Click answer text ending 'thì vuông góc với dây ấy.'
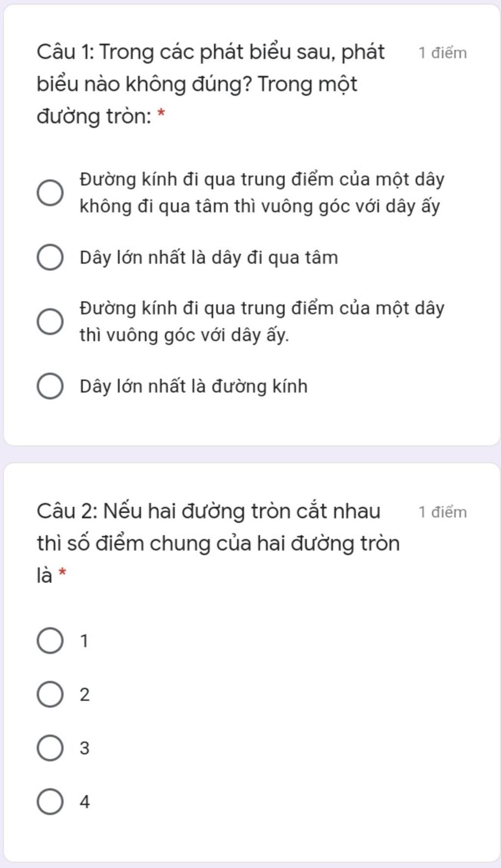 [262, 322]
